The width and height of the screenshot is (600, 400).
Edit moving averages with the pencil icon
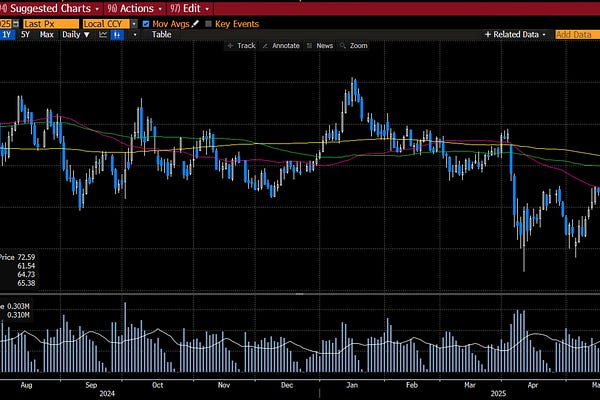(195, 23)
